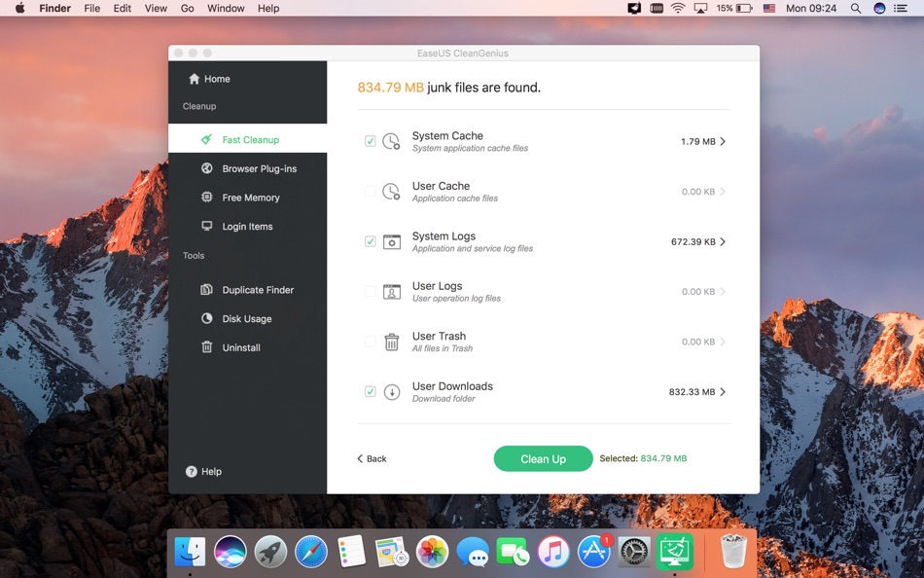The image size is (924, 578).
Task: Open the Go menu
Action: tap(188, 8)
